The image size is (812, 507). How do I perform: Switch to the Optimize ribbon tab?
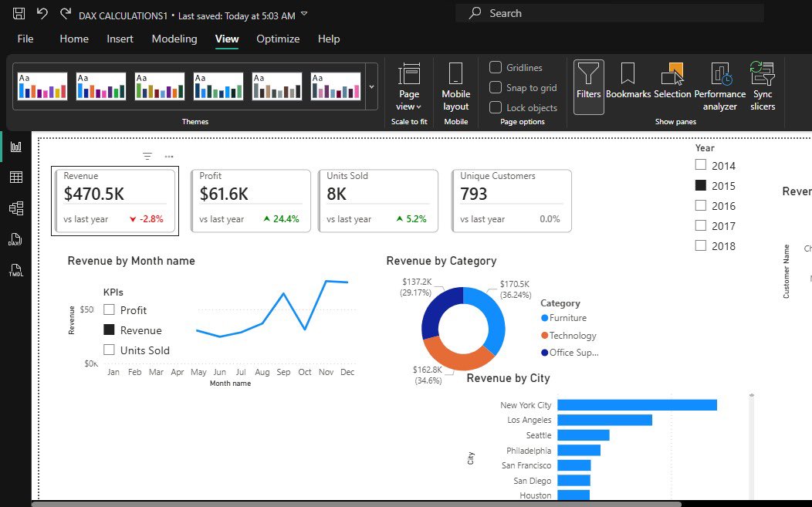[278, 39]
